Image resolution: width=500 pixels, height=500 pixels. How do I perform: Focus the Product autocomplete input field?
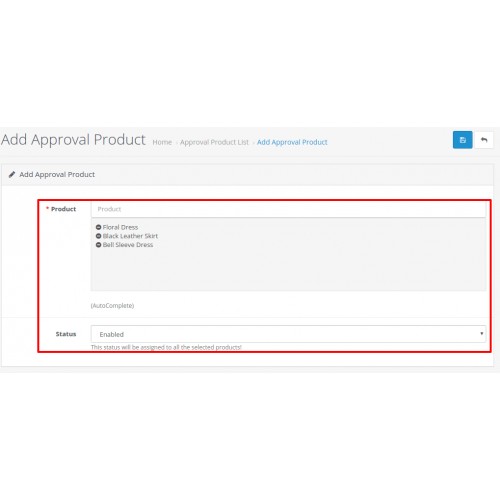click(x=288, y=209)
